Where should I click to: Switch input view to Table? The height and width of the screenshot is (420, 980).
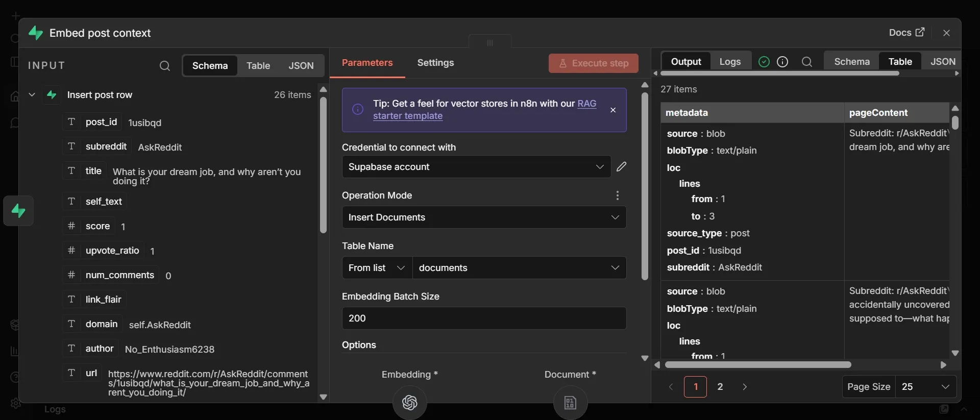tap(258, 66)
